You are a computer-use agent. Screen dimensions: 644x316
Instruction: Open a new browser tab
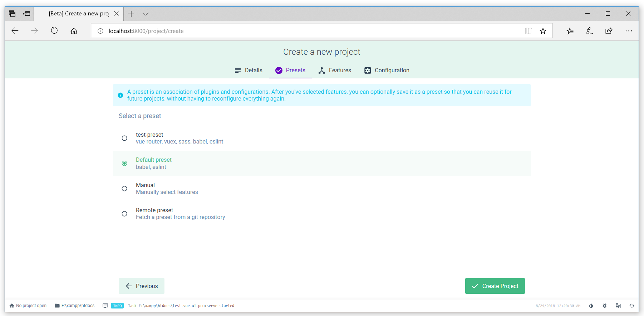[x=131, y=14]
